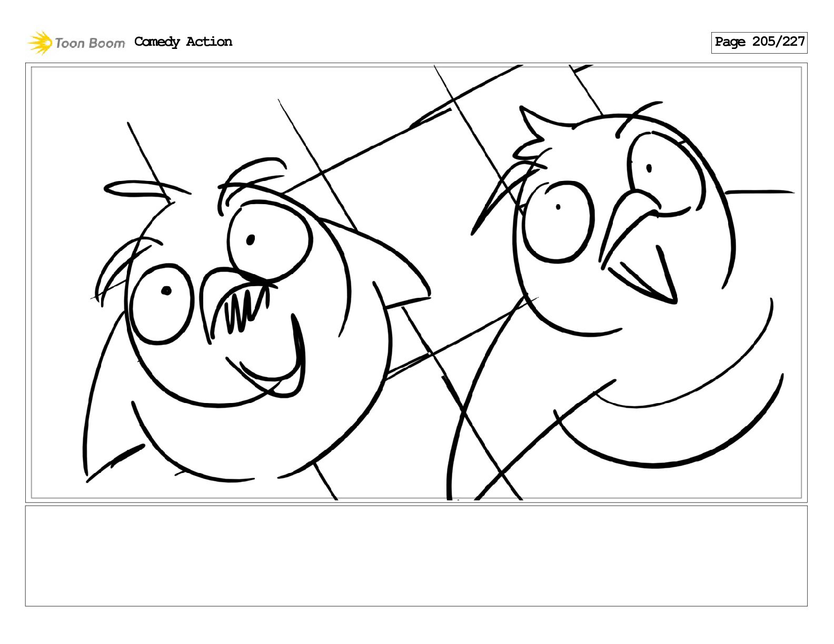Click the Toon Boom logo
This screenshot has height=644, width=834.
[x=76, y=43]
